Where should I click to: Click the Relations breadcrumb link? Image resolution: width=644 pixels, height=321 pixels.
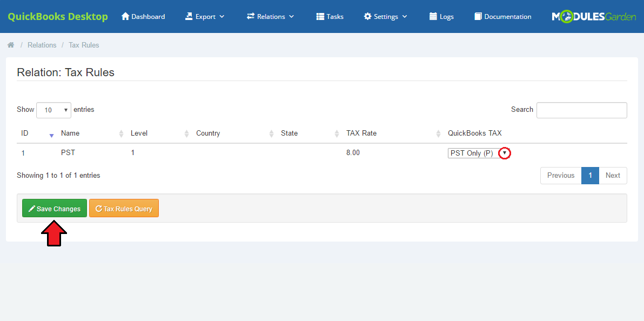(x=42, y=45)
